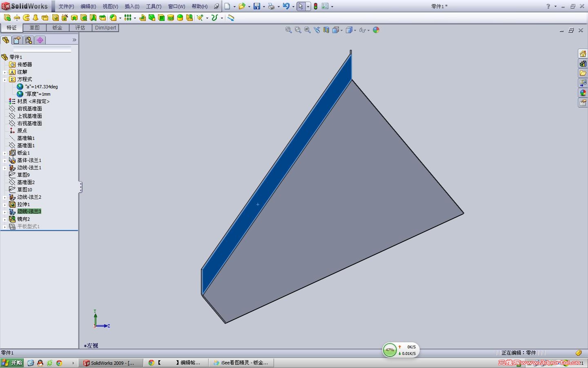Select the 基体-法兰1 feature
This screenshot has height=368, width=588.
click(29, 160)
